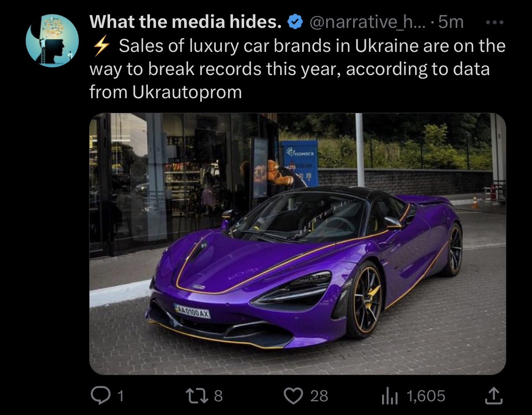Click the view count showing 1,605
Screen dimensions: 532x415
pos(426,396)
